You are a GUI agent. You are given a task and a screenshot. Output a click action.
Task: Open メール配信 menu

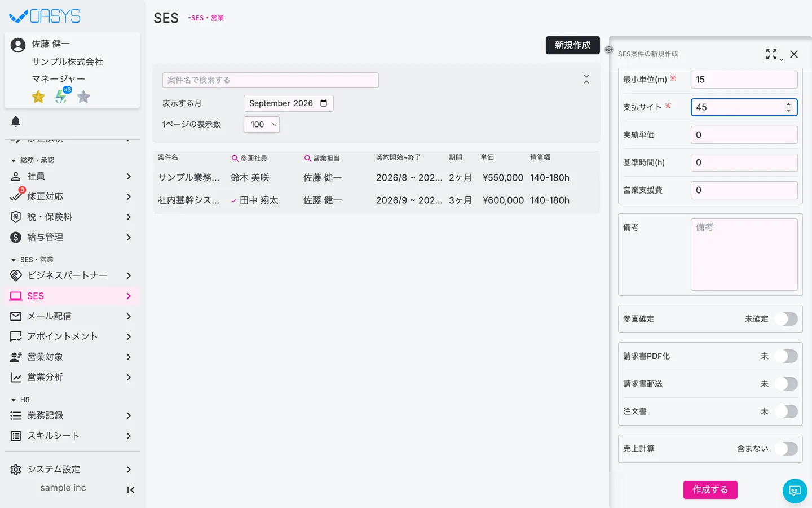[x=72, y=316]
